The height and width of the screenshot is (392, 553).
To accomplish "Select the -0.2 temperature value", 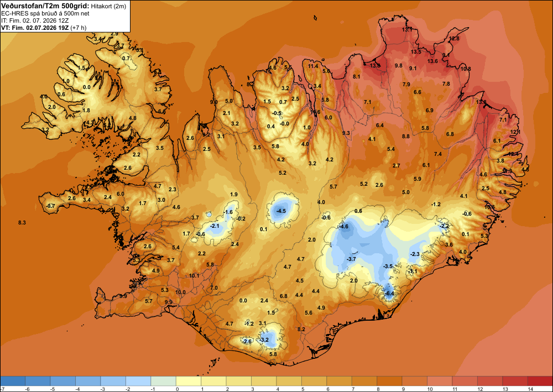I will click(241, 219).
